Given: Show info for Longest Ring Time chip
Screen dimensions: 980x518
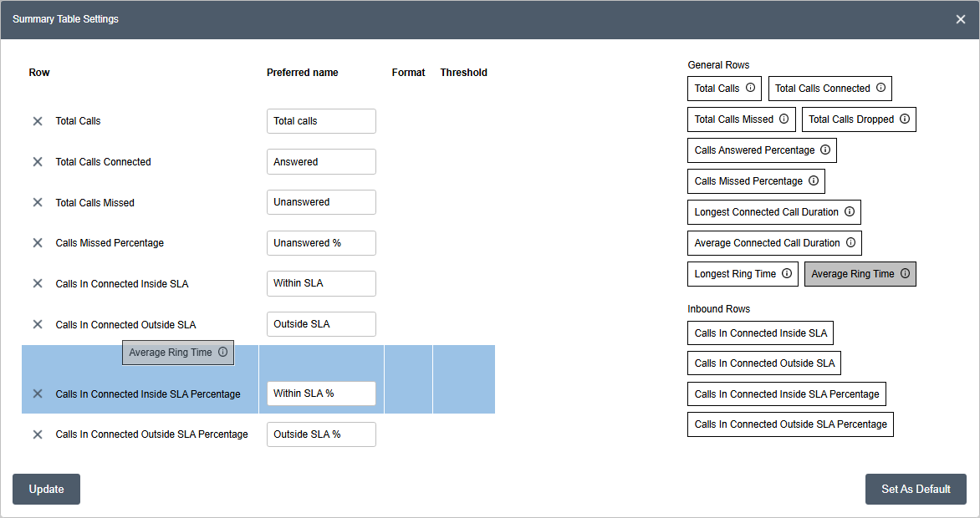Looking at the screenshot, I should coord(787,274).
